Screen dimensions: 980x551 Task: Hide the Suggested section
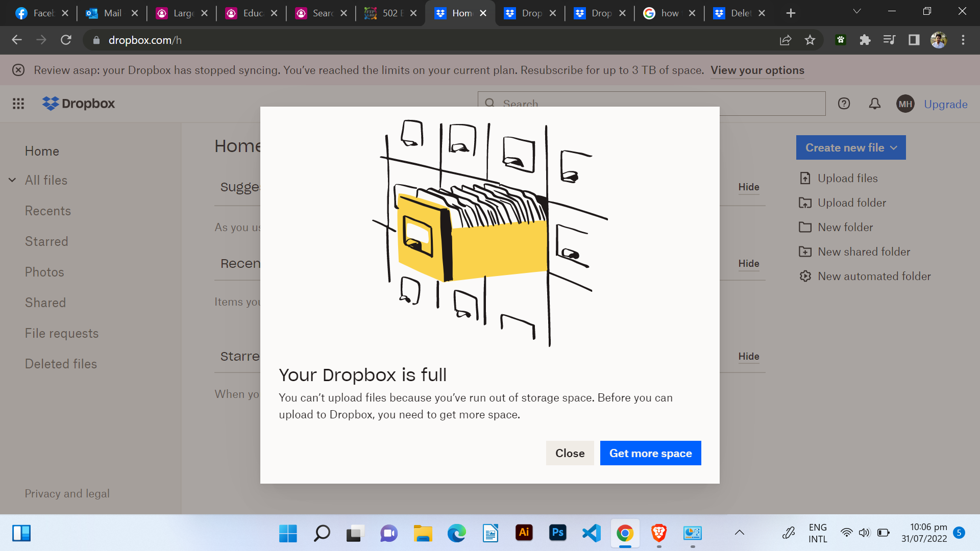pos(749,187)
